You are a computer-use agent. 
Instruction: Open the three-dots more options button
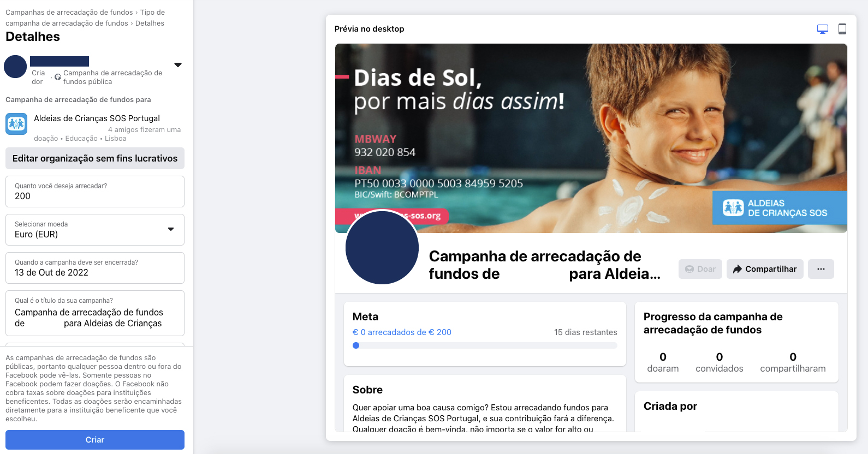(821, 269)
